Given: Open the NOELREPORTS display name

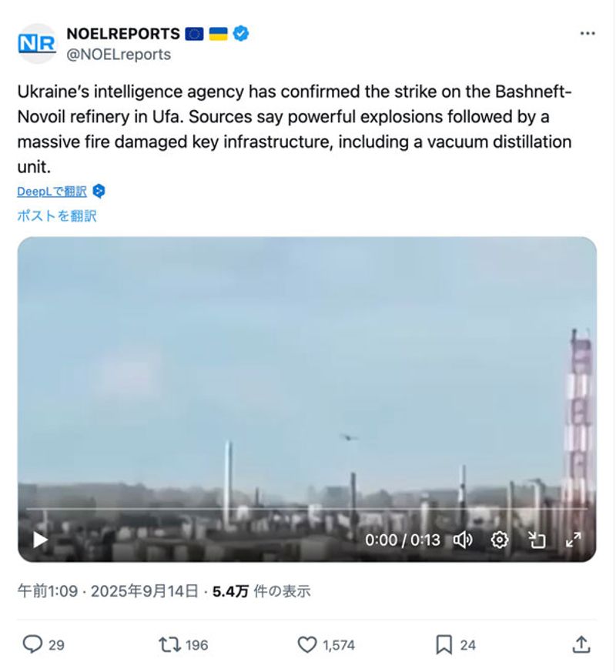Looking at the screenshot, I should coord(123,33).
